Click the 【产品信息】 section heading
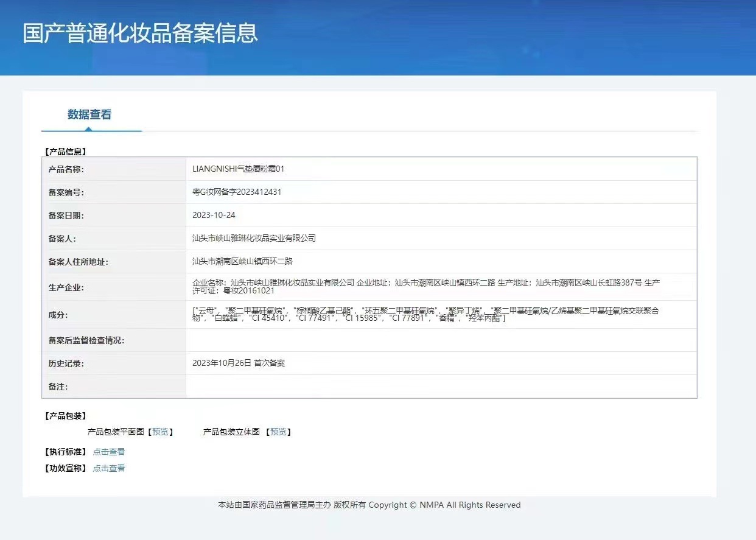Viewport: 756px width, 540px height. point(66,152)
